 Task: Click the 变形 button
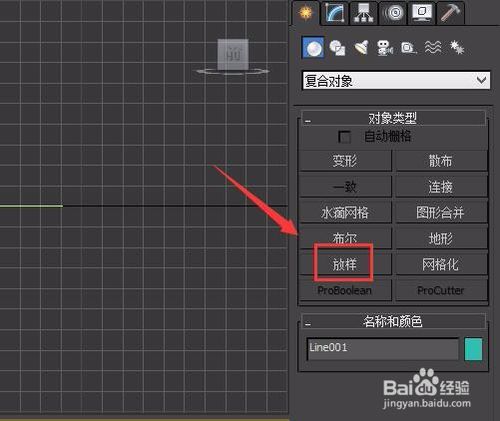tap(345, 161)
